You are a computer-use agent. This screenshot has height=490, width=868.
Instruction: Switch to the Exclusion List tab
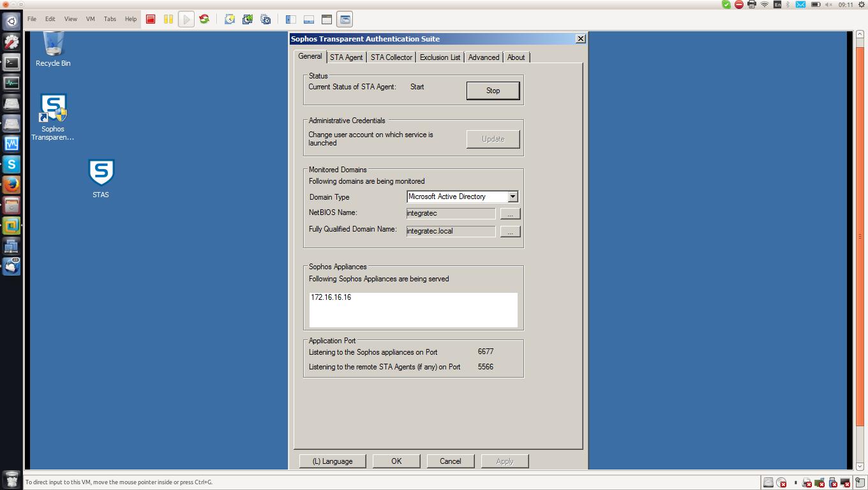[440, 57]
